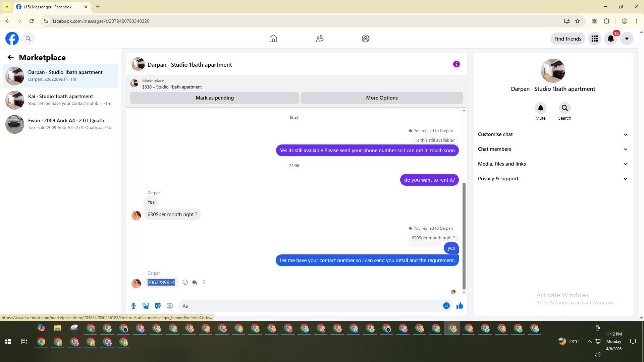644x362 pixels.
Task: Open the Facebook logo home link
Action: pos(12,39)
